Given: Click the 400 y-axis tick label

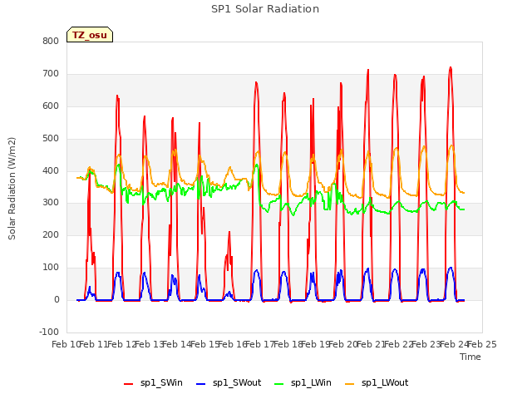Looking at the screenshot, I should point(51,170).
